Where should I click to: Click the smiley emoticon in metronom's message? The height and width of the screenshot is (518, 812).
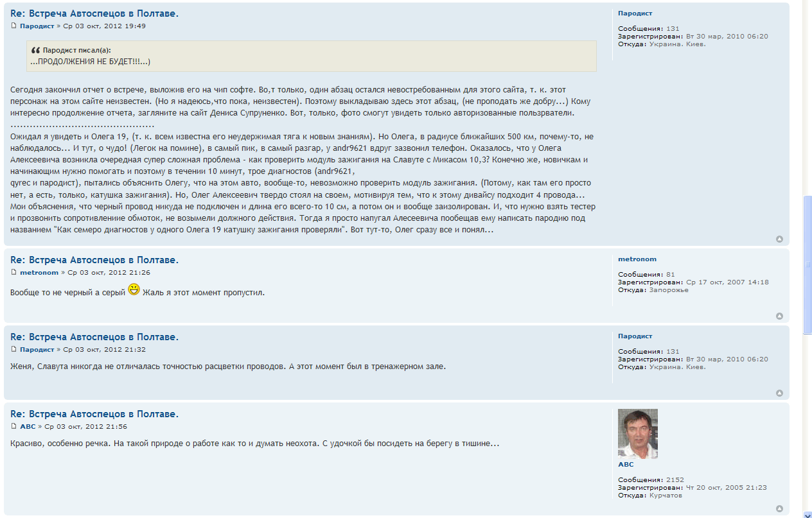tap(134, 289)
